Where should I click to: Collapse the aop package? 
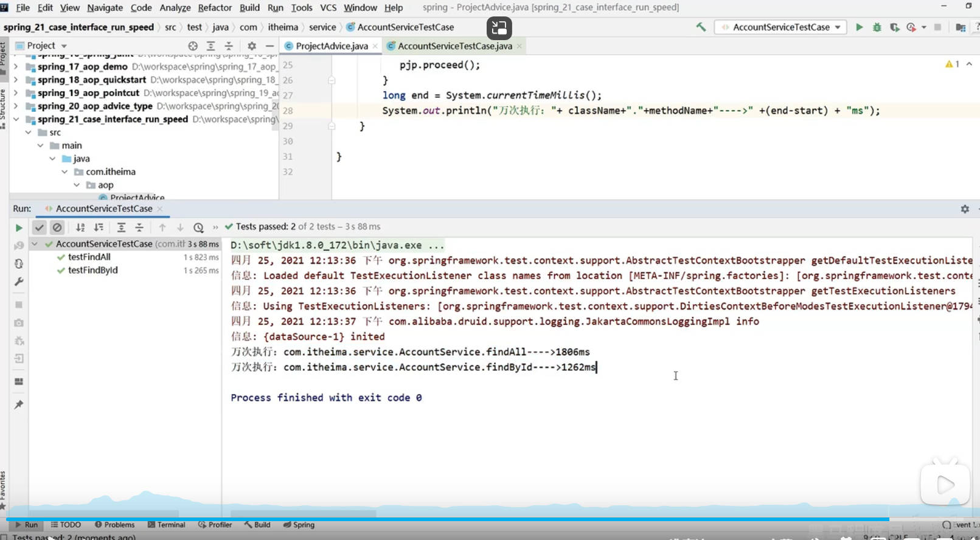pos(77,185)
